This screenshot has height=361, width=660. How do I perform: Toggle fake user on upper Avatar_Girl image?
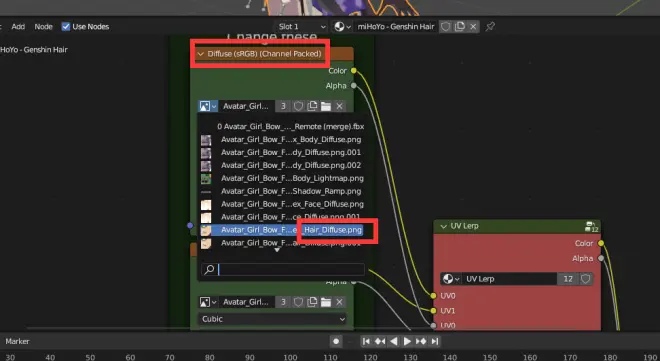click(298, 106)
